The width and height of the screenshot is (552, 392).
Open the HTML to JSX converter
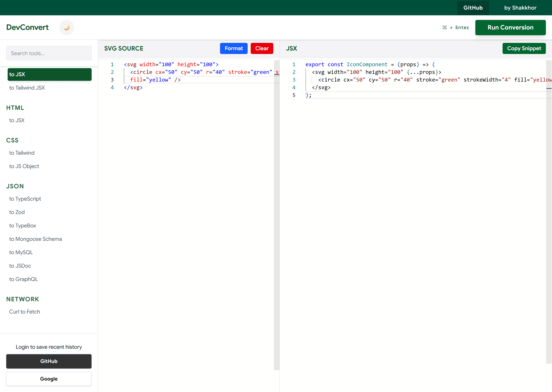click(17, 120)
